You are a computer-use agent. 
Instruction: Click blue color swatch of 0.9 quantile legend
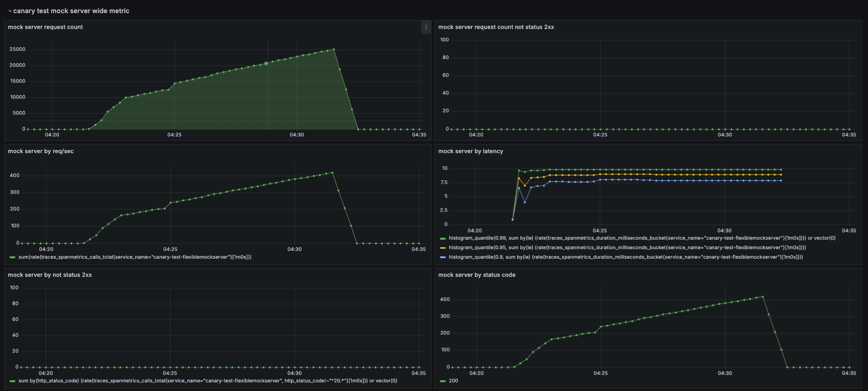click(443, 257)
